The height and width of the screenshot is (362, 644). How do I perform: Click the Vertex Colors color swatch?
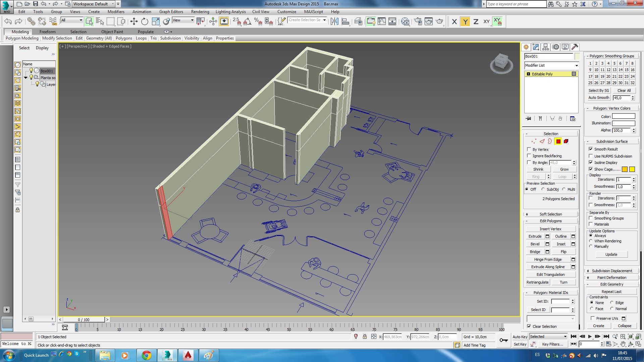(623, 117)
